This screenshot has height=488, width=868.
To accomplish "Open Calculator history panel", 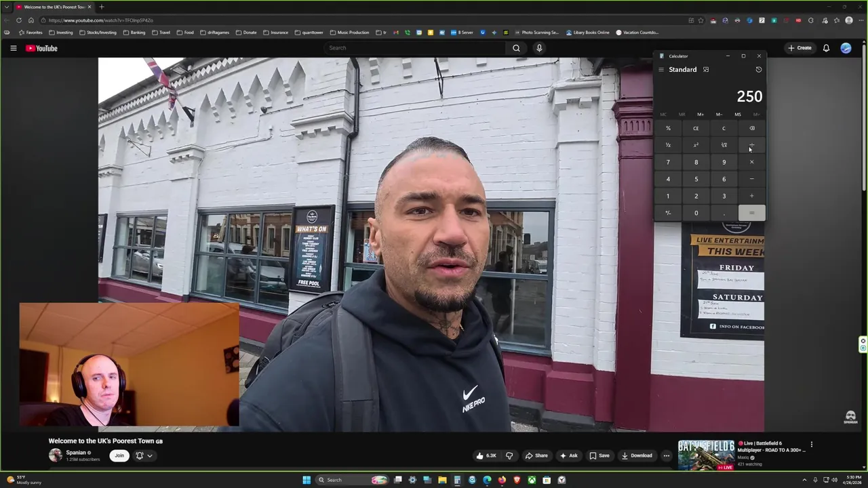I will pos(758,70).
